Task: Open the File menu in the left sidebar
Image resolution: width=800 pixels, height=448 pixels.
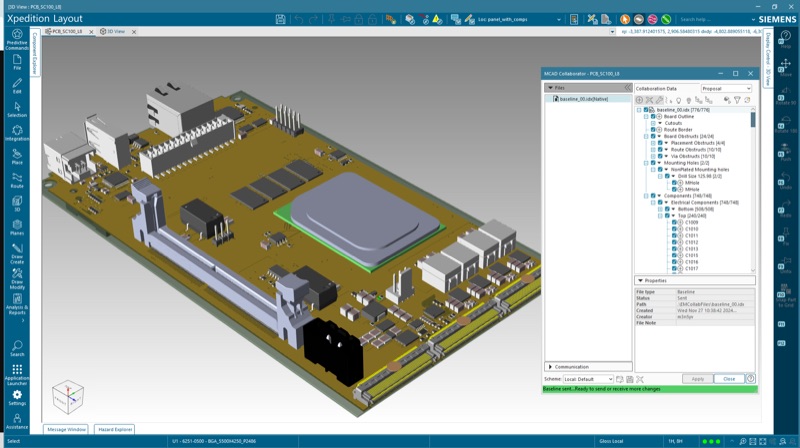Action: (17, 62)
